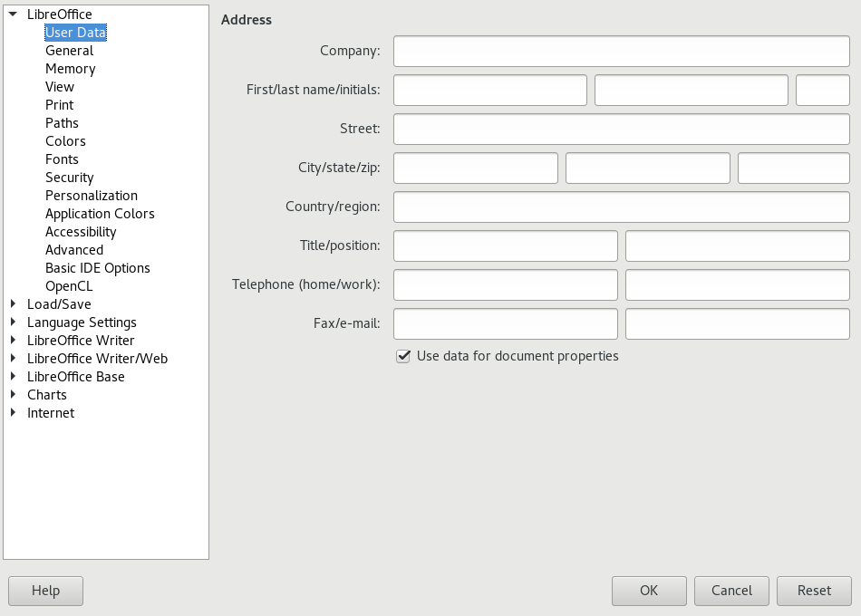Focus the Company text field
861x616 pixels.
[x=621, y=52]
